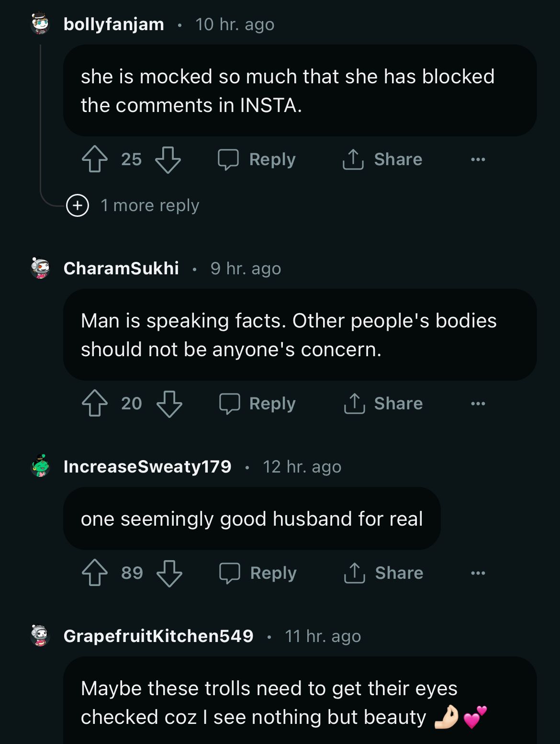This screenshot has height=744, width=560.
Task: Reply to CharamSukhi's comment
Action: (258, 403)
